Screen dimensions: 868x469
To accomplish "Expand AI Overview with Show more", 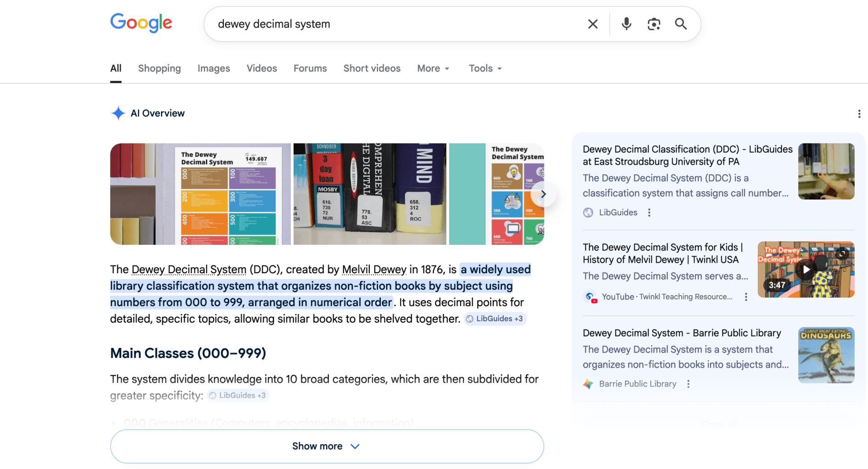I will click(327, 446).
